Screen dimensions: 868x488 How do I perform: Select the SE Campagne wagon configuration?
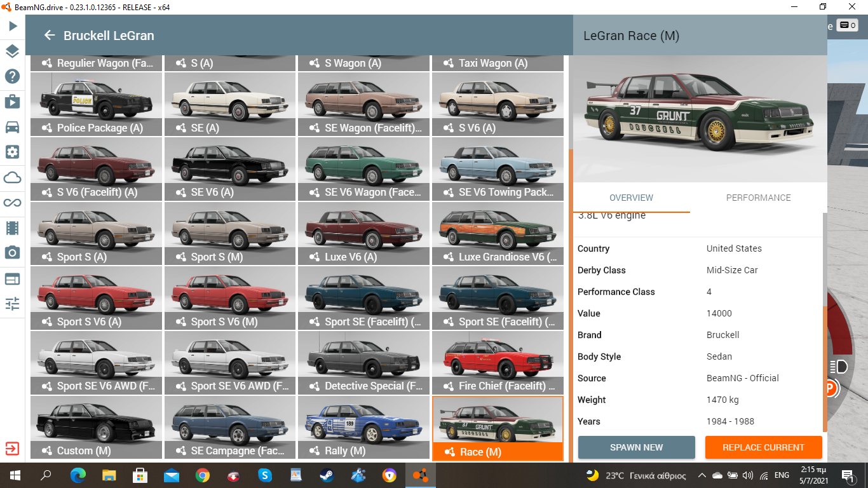[x=230, y=427]
